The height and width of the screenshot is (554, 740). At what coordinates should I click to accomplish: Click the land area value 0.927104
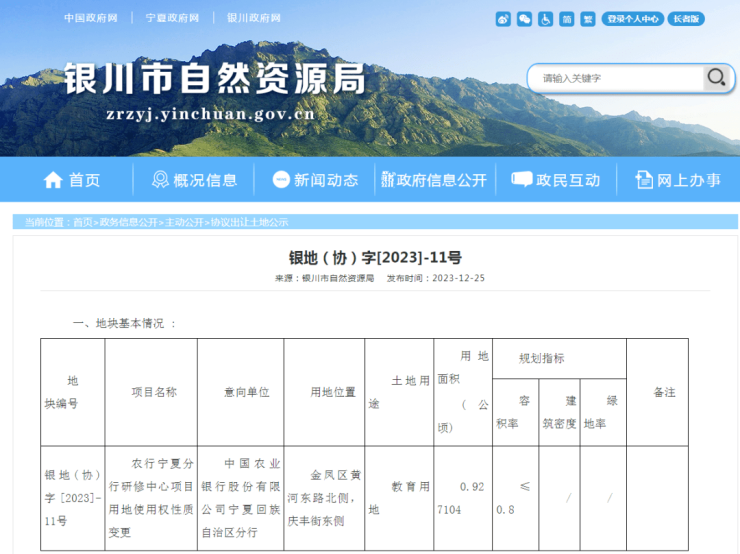tap(461, 498)
